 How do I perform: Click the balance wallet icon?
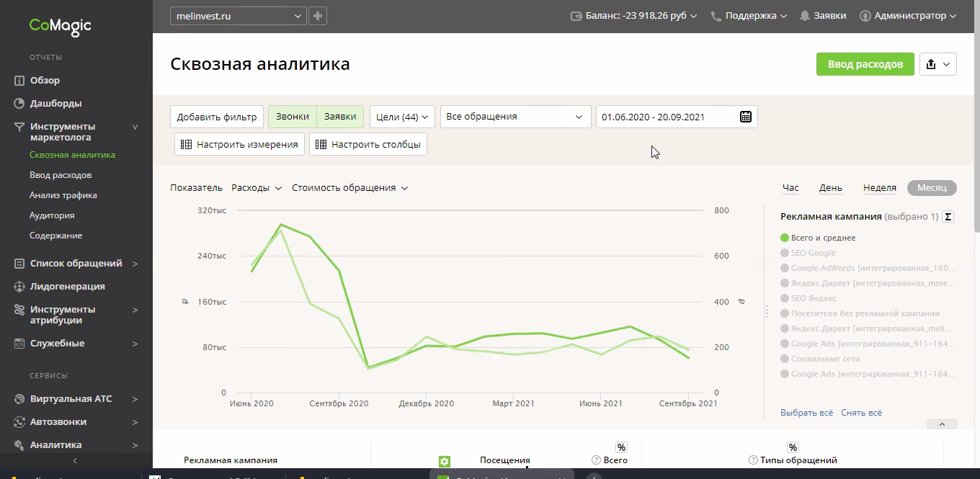[x=576, y=16]
